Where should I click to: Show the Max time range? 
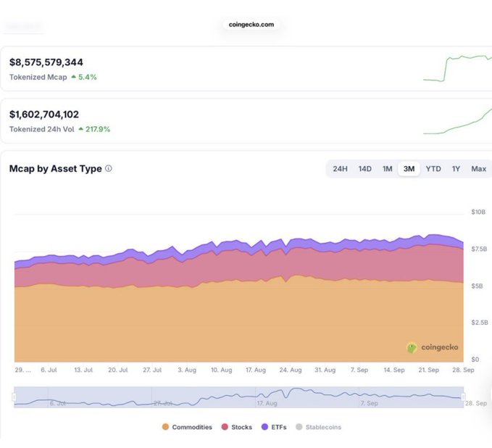[478, 169]
